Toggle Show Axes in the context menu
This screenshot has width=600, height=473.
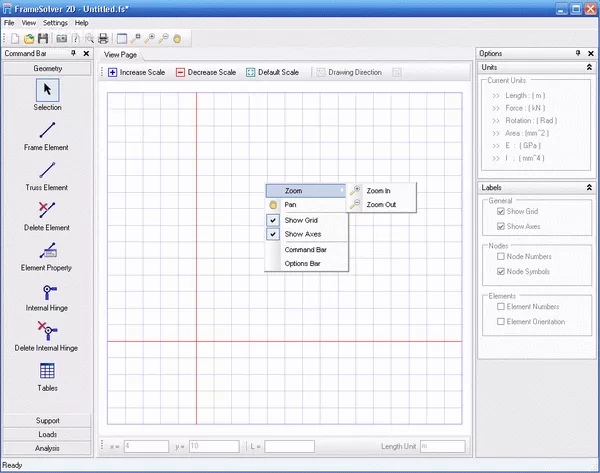click(x=307, y=234)
